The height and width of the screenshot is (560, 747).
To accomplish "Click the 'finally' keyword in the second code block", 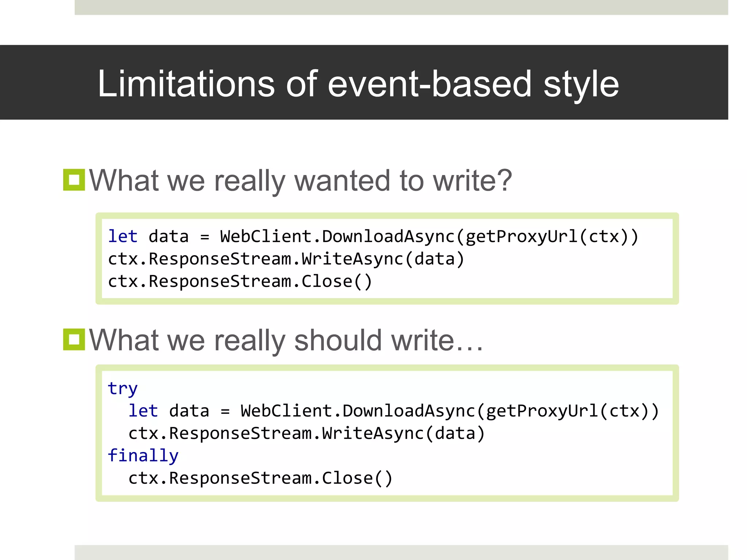I will [x=143, y=456].
